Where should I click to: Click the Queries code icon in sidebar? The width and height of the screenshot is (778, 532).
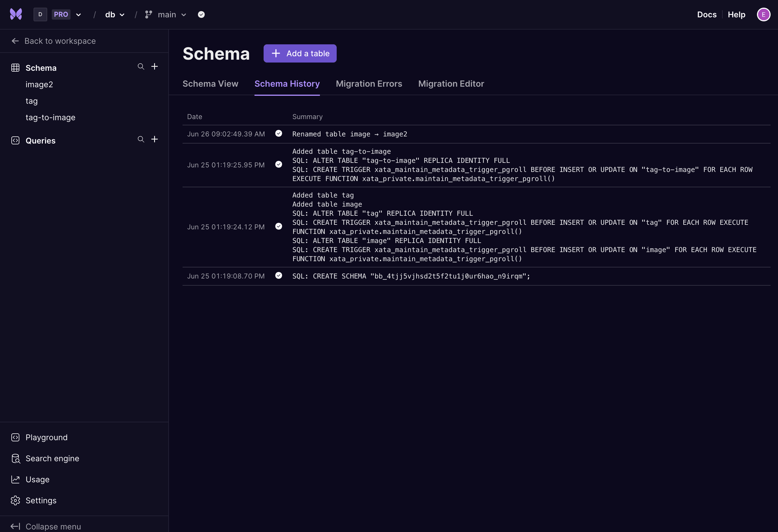point(15,140)
